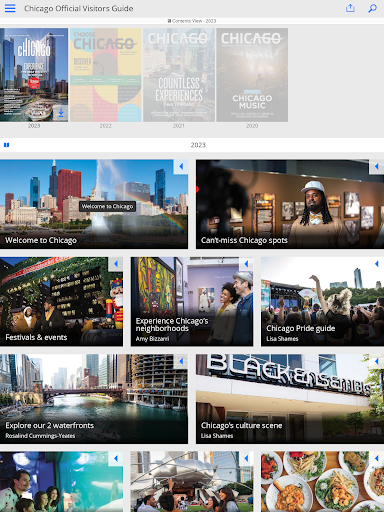The width and height of the screenshot is (384, 512).
Task: Expand arrow on aquarium photo card
Action: click(116, 458)
